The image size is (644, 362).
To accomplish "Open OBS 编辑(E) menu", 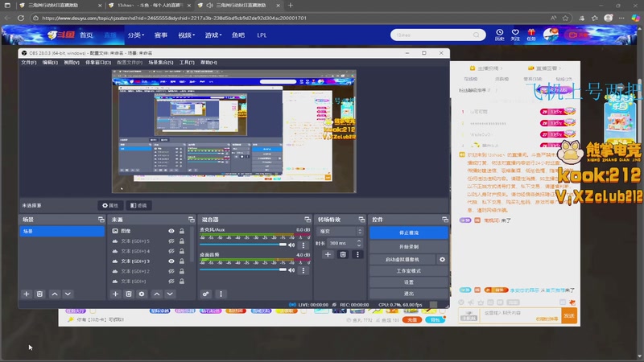I will click(50, 63).
